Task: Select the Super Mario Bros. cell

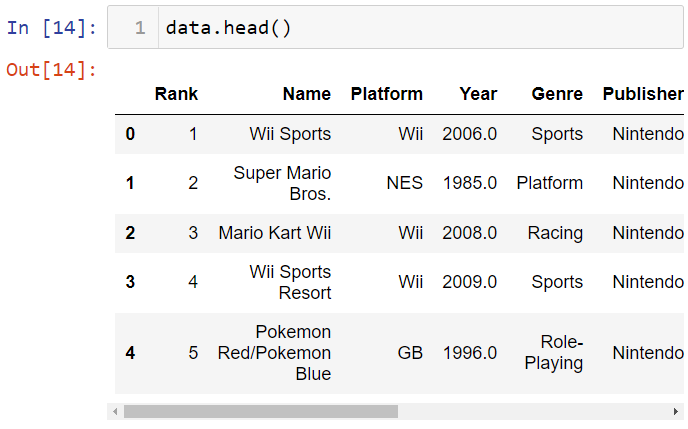Action: coord(282,183)
